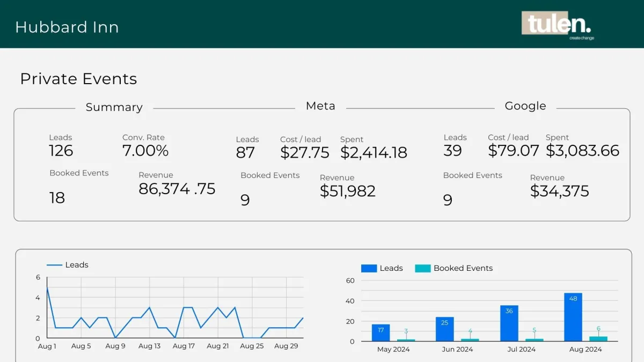Select the May 2024 Leads bar showing 17

(x=380, y=333)
